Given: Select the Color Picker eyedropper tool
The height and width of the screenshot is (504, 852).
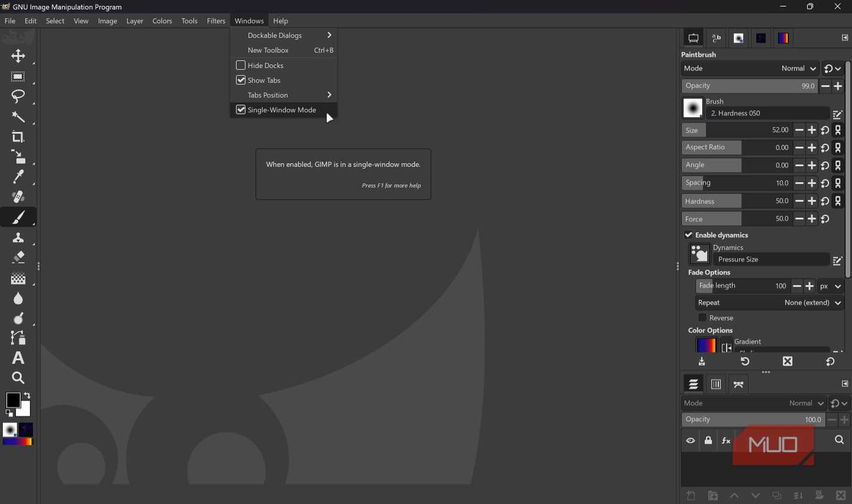Looking at the screenshot, I should click(x=18, y=177).
